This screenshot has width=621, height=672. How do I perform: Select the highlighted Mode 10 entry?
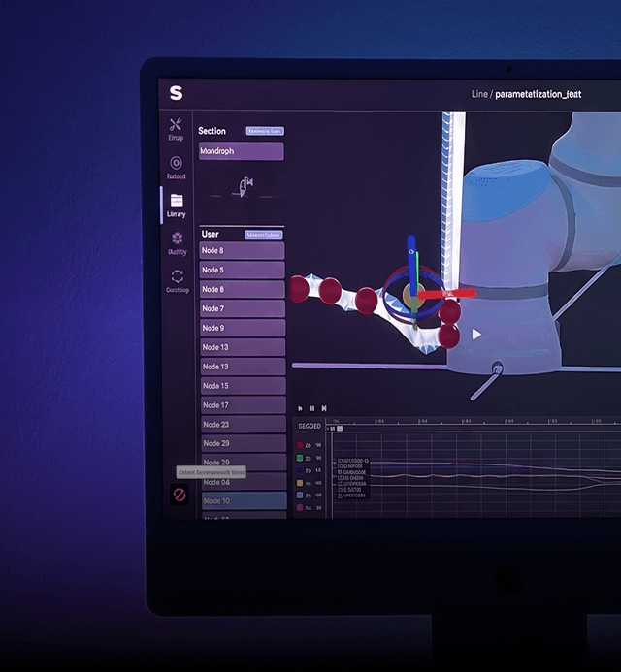point(244,501)
